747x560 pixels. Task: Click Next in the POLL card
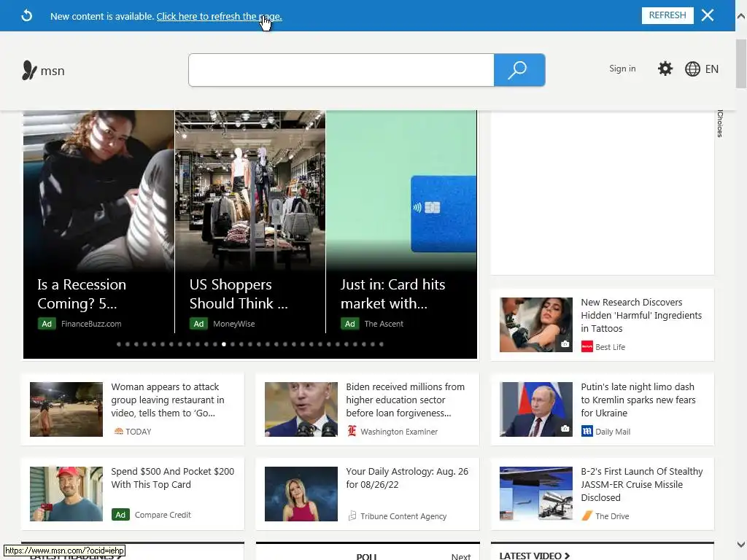pos(461,556)
